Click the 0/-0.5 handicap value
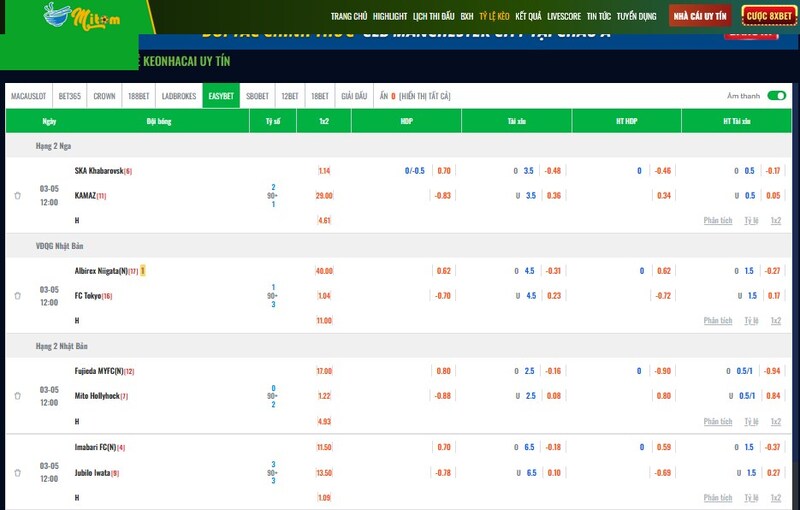Viewport: 800px width, 510px height. pos(414,171)
